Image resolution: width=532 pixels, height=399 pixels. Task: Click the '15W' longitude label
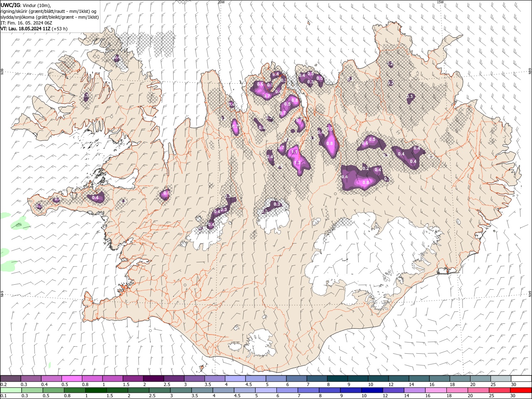pos(441,2)
